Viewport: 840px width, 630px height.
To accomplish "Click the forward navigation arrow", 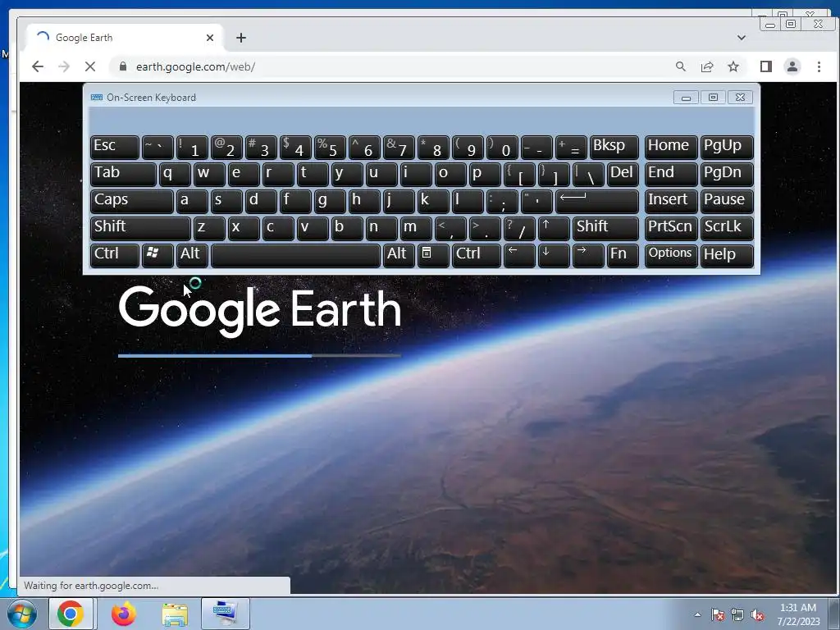I will pos(64,66).
